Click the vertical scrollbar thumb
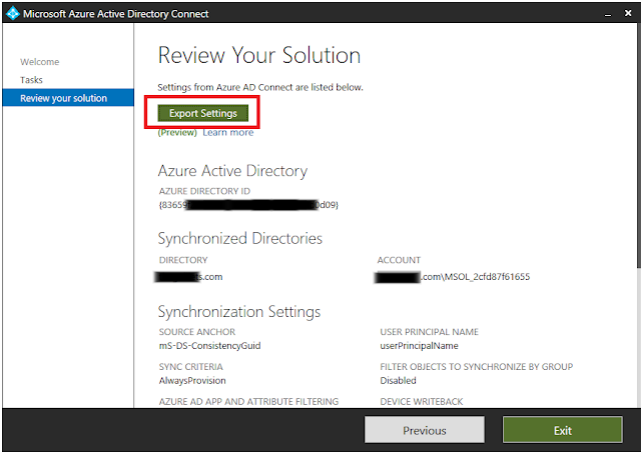641x453 pixels. pyautogui.click(x=639, y=146)
